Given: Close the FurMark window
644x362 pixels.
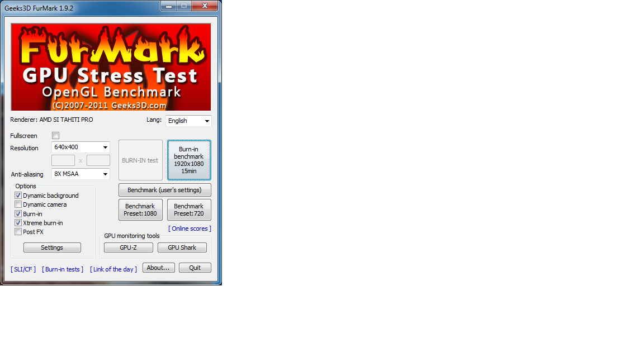Looking at the screenshot, I should [205, 6].
